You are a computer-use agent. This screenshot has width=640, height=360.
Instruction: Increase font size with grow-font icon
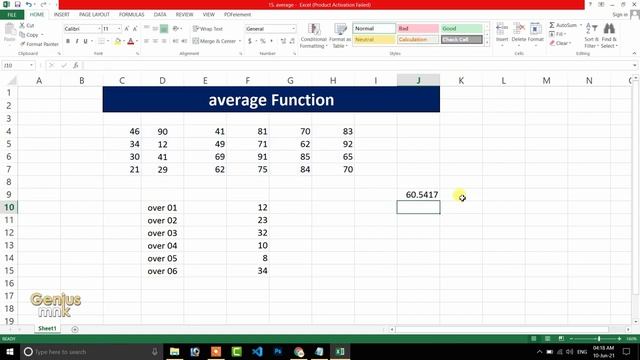[127, 29]
